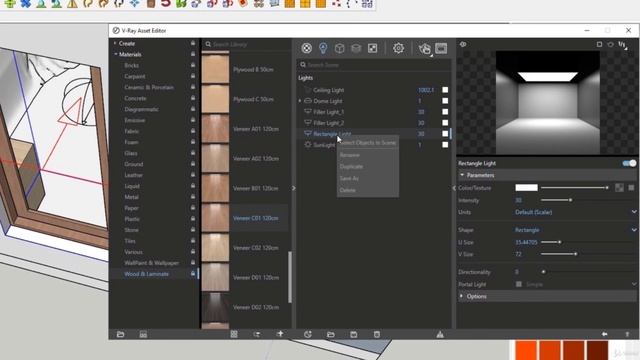Open the Shape dropdown showing Rectangle
640x360 pixels.
pos(575,230)
